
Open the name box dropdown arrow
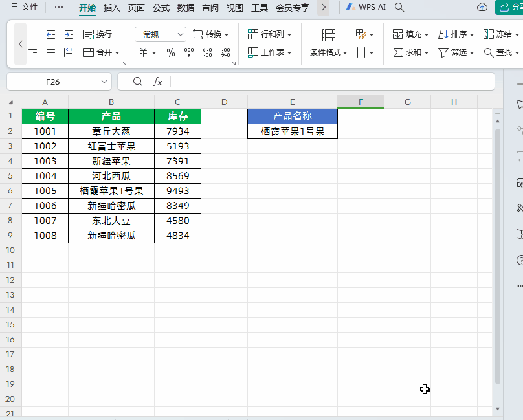click(x=104, y=82)
